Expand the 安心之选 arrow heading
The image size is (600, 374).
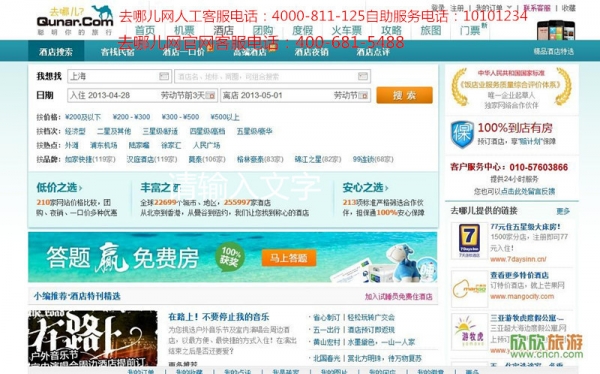pos(365,188)
